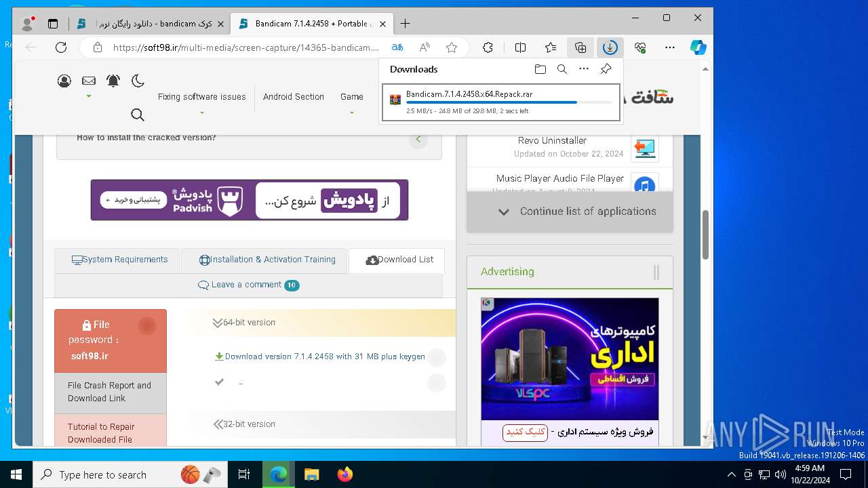This screenshot has width=868, height=488.
Task: Open more options in Downloads panel
Action: pos(584,69)
